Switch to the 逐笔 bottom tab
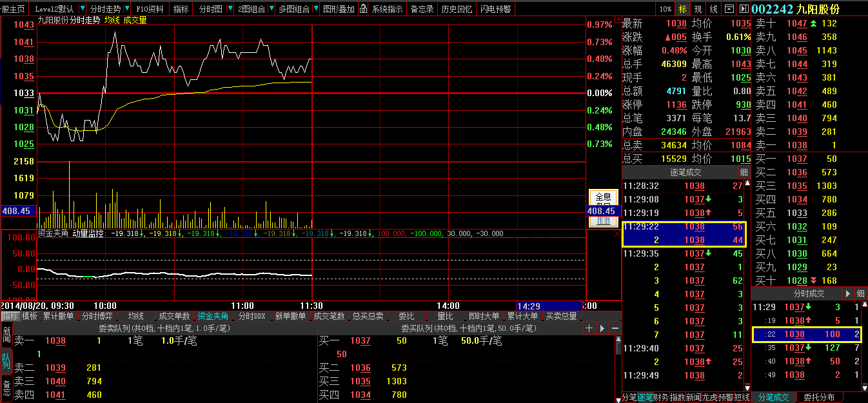Screen dimensions: 868x403 click(x=645, y=397)
